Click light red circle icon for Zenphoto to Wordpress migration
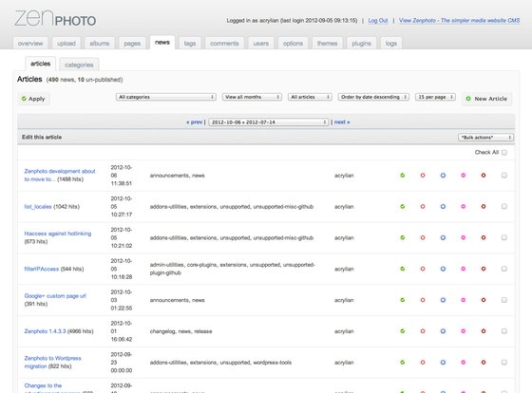The image size is (532, 393). point(423,363)
